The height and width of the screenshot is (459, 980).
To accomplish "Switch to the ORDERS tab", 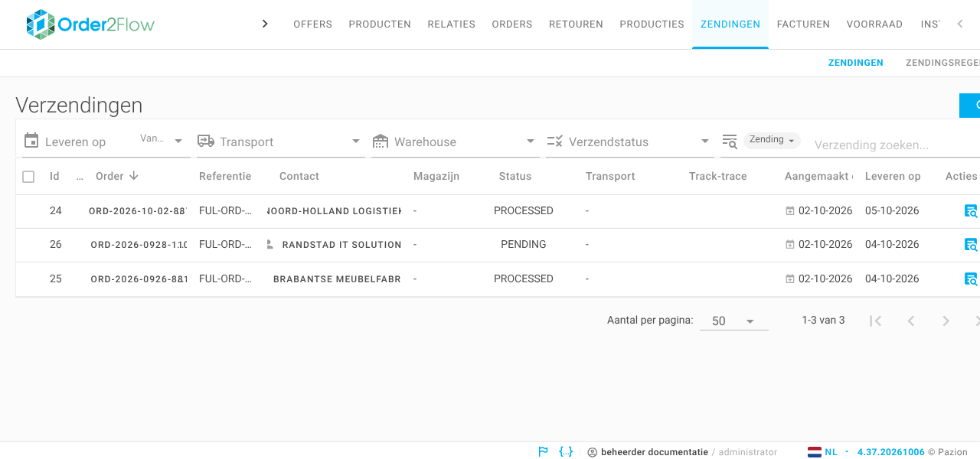I will tap(512, 24).
